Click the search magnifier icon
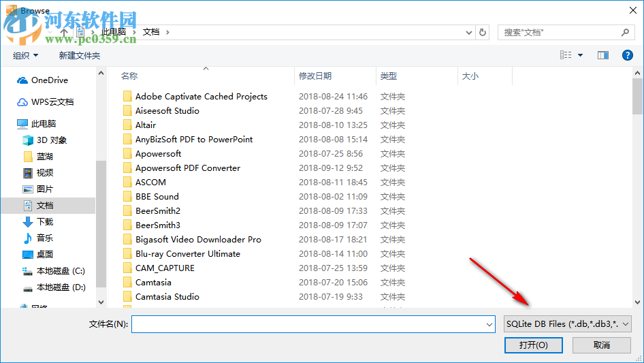Screen dimensions: 644x363 pos(625,32)
